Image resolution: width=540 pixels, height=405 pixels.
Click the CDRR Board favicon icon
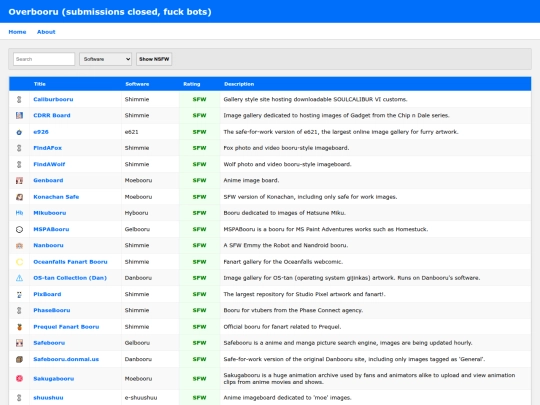(19, 115)
